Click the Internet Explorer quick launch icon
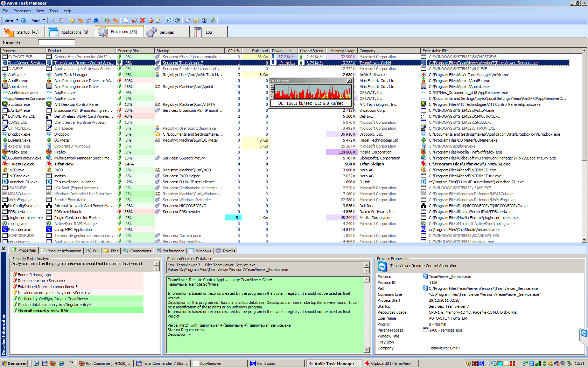 tap(61, 363)
